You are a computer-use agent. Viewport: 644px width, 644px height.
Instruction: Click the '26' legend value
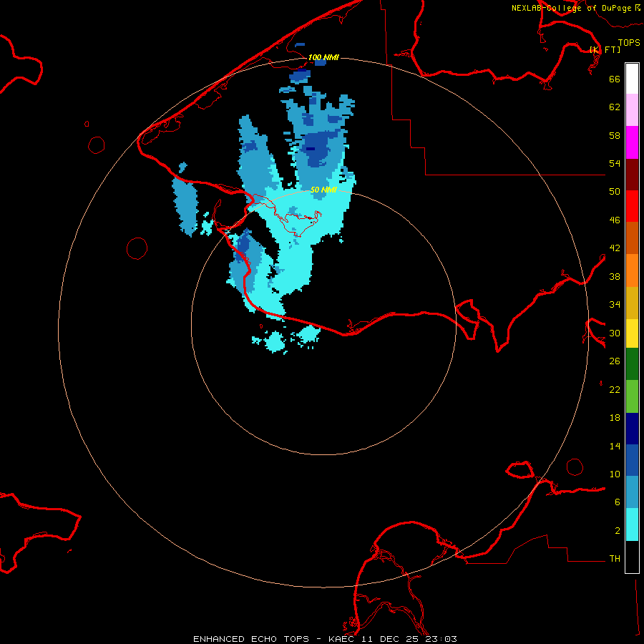[615, 361]
